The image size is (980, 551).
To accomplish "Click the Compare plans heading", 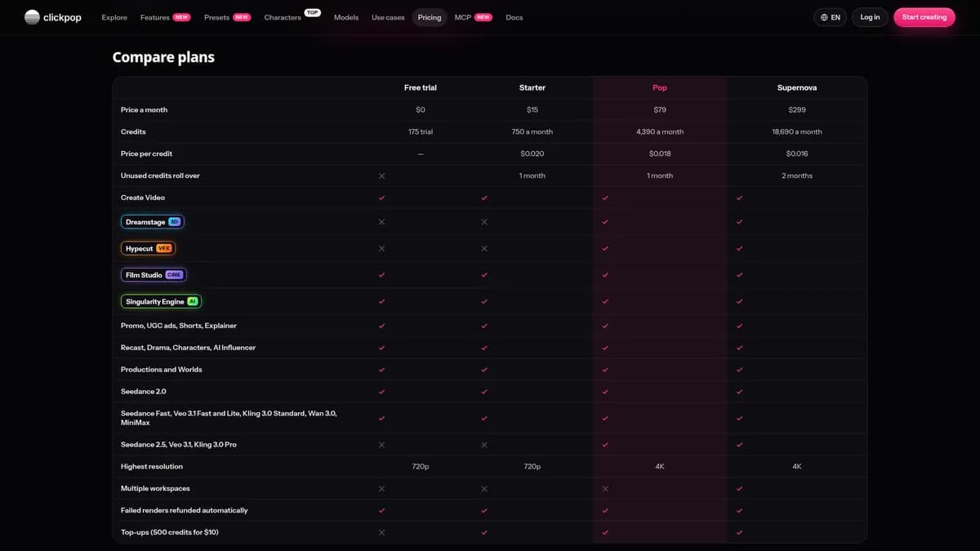I will [163, 57].
